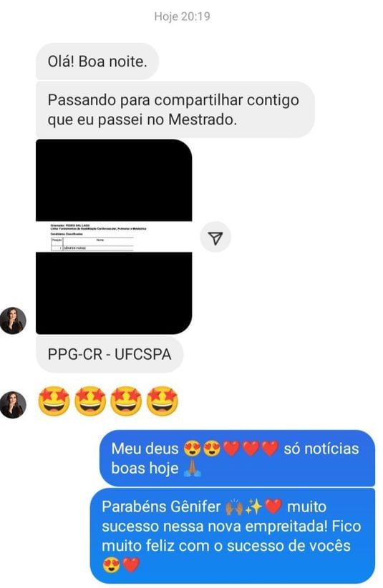Viewport: 383px width, 588px height.
Task: Tap the 'Hoje 20:19' timestamp
Action: click(x=182, y=16)
